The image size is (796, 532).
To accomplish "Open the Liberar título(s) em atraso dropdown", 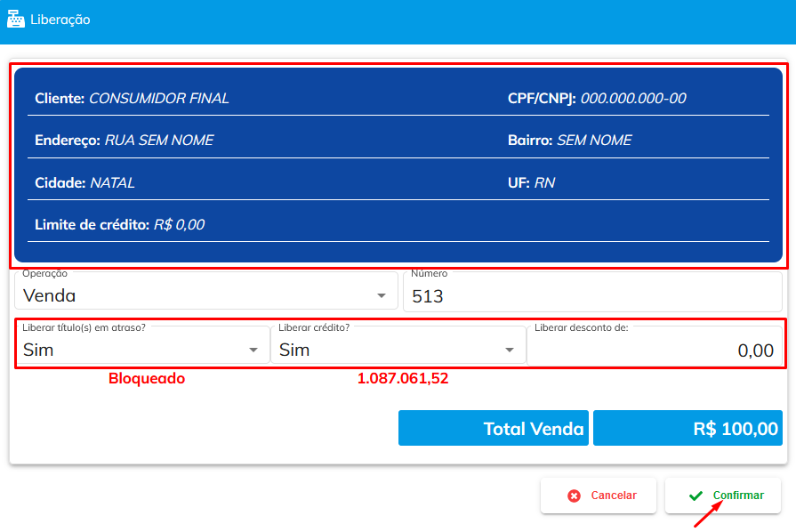I will 142,344.
